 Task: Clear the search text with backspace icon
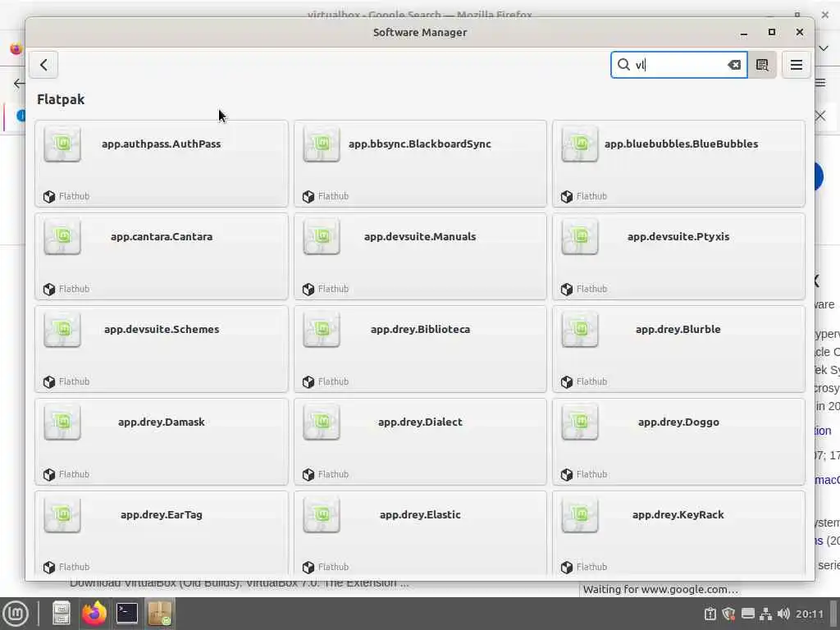pyautogui.click(x=734, y=65)
